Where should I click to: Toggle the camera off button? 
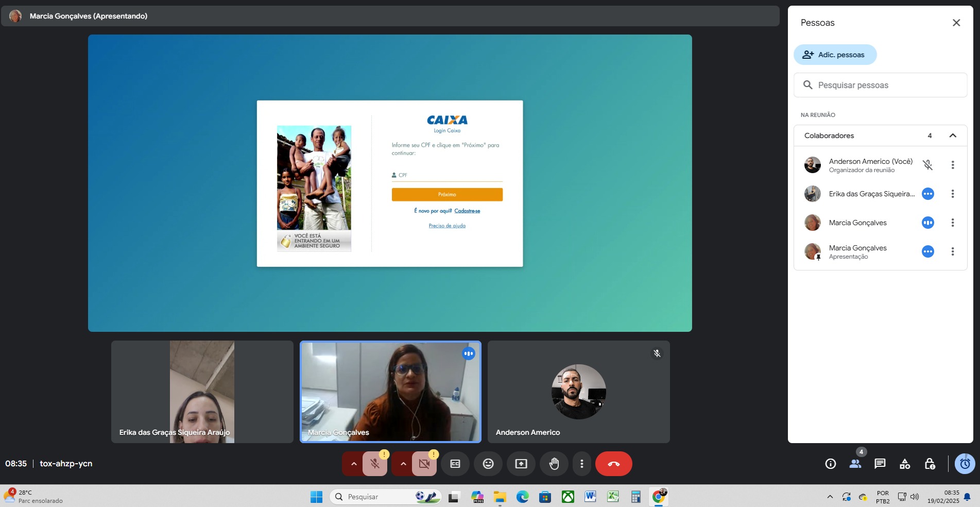(x=424, y=464)
